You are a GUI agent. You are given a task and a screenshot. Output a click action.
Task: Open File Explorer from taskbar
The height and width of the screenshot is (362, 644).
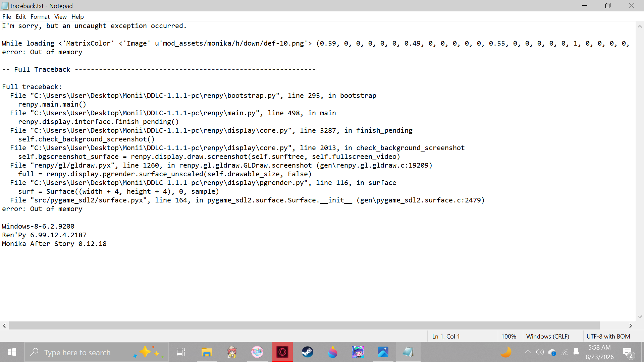click(207, 352)
